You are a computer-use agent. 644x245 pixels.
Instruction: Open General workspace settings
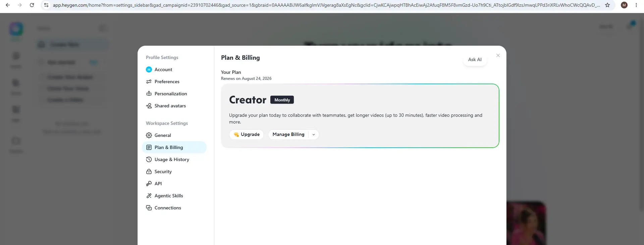point(174,135)
